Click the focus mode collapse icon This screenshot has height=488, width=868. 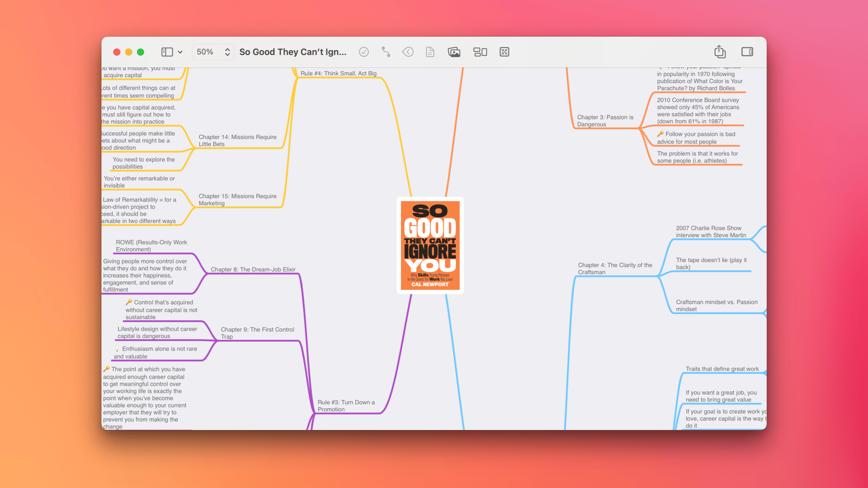point(505,52)
